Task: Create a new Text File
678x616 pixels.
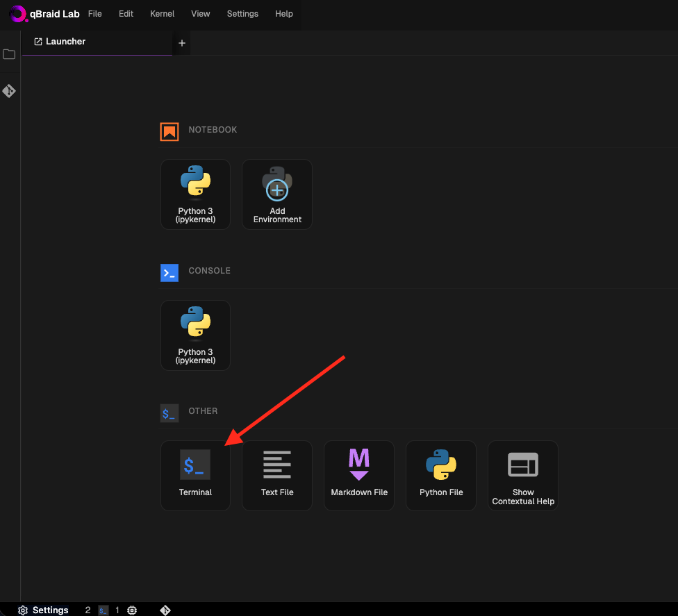Action: click(x=277, y=476)
